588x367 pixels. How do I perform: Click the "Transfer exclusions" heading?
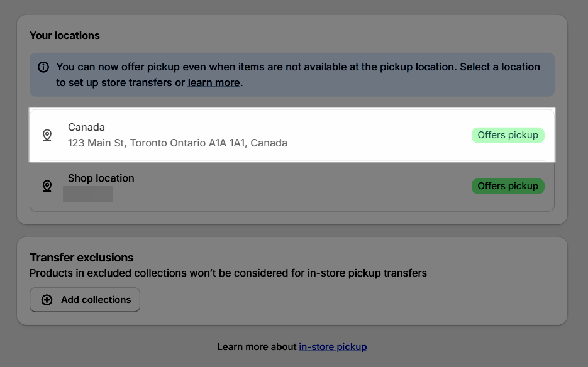click(x=82, y=257)
